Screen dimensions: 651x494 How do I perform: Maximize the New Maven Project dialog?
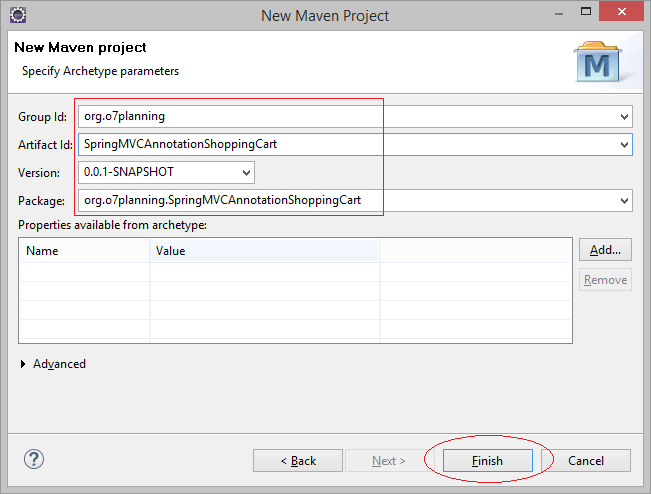[586, 12]
